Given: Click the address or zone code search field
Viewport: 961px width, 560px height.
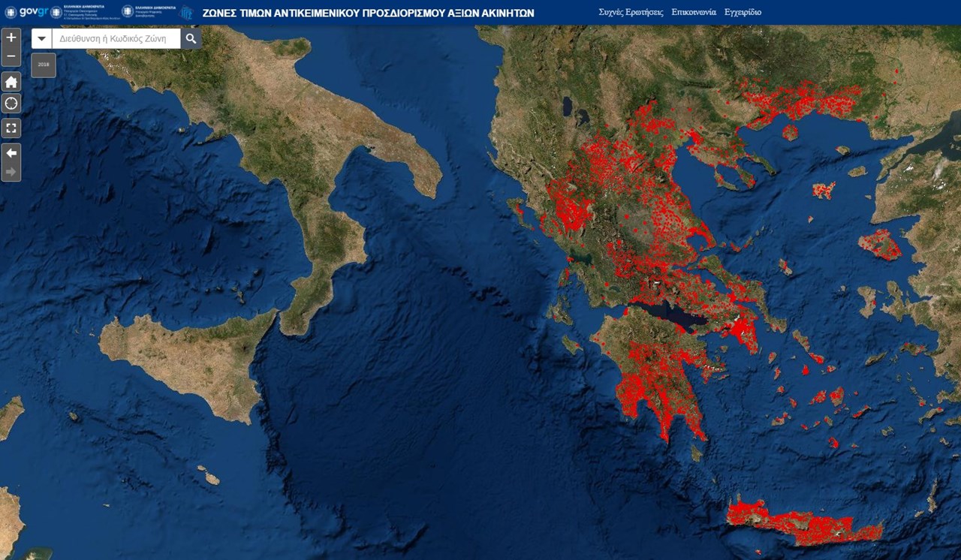Looking at the screenshot, I should pyautogui.click(x=116, y=39).
